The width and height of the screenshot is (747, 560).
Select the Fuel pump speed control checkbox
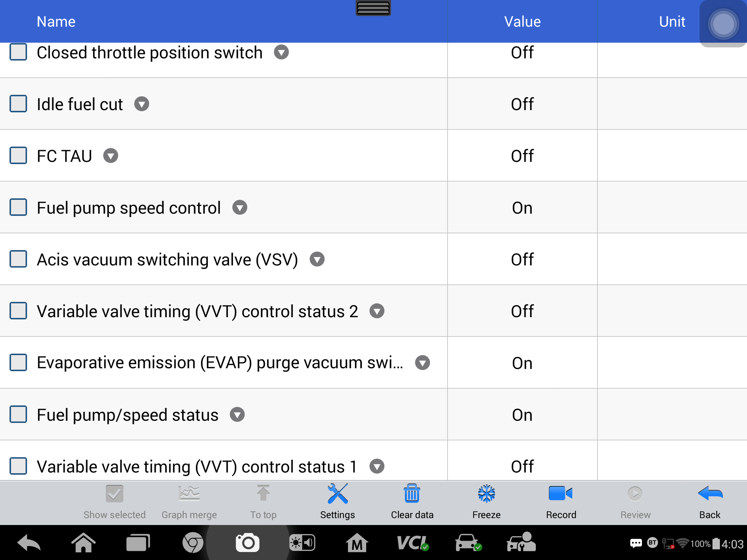[18, 207]
